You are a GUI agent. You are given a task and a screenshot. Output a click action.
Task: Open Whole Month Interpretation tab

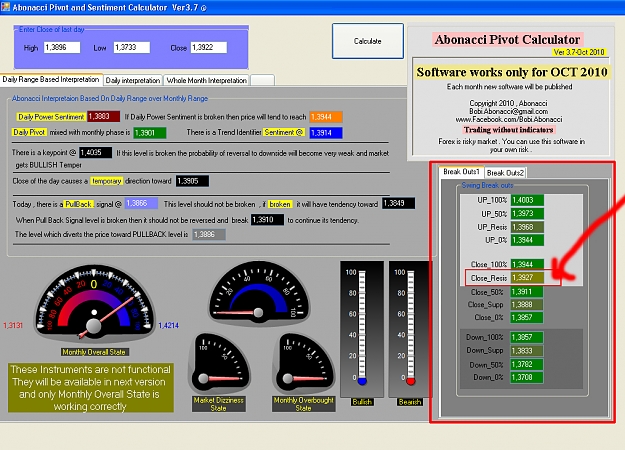click(x=206, y=80)
